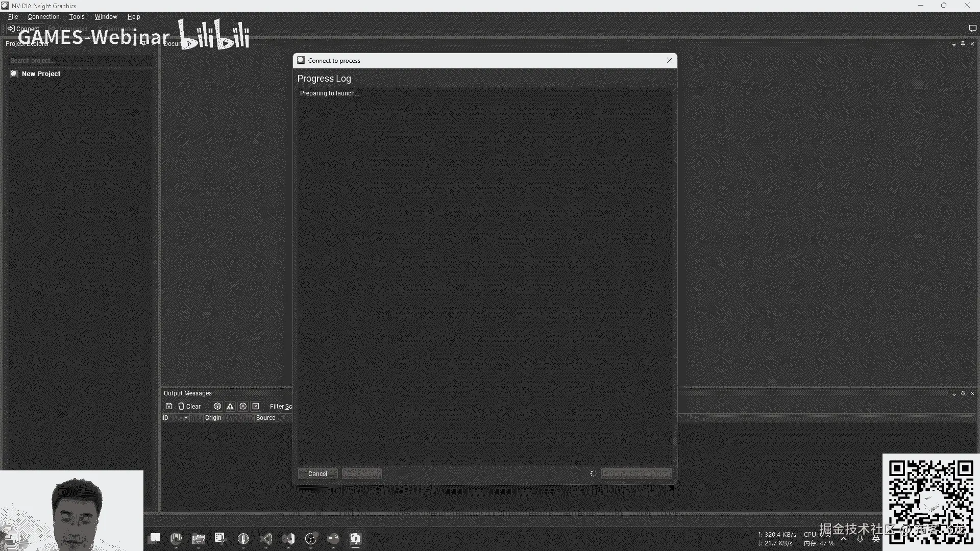The width and height of the screenshot is (980, 551).
Task: Close the Connect to process dialog
Action: tap(669, 60)
